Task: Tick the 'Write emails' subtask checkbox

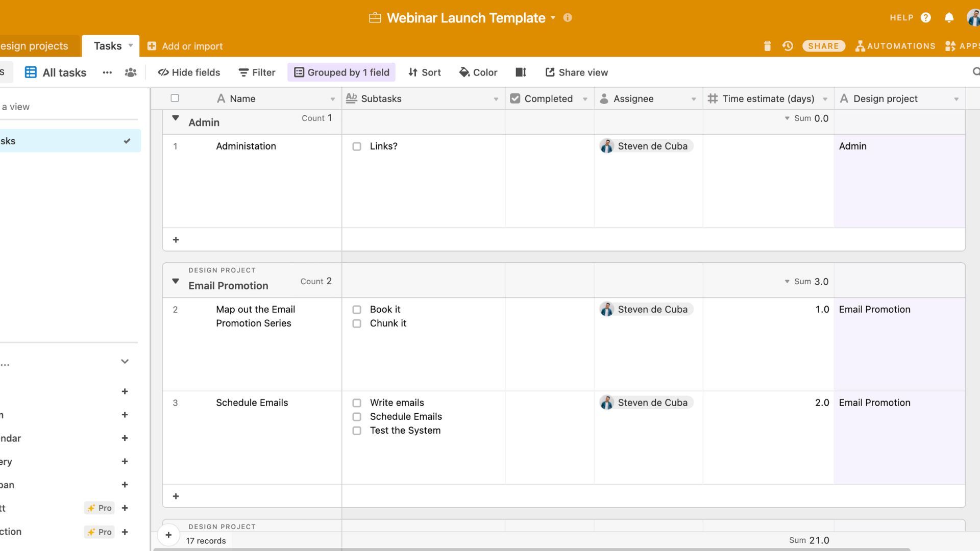Action: click(357, 403)
